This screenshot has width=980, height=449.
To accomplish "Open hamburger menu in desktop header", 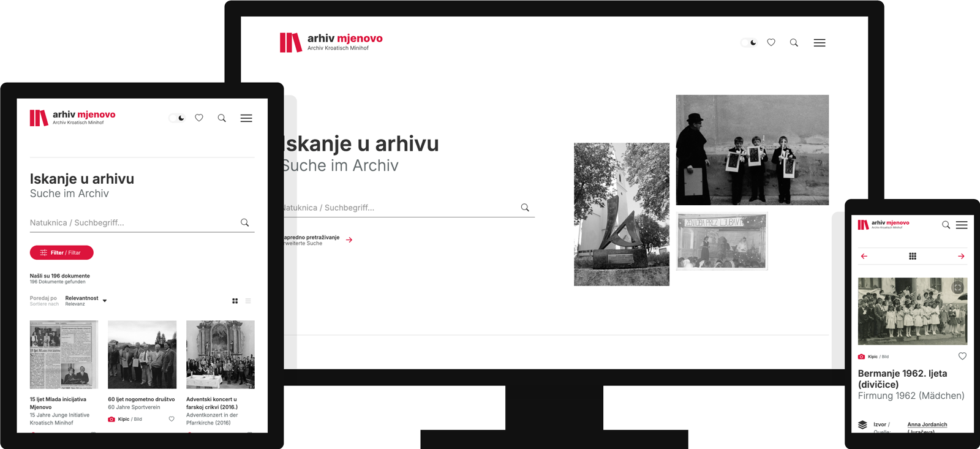I will click(820, 43).
